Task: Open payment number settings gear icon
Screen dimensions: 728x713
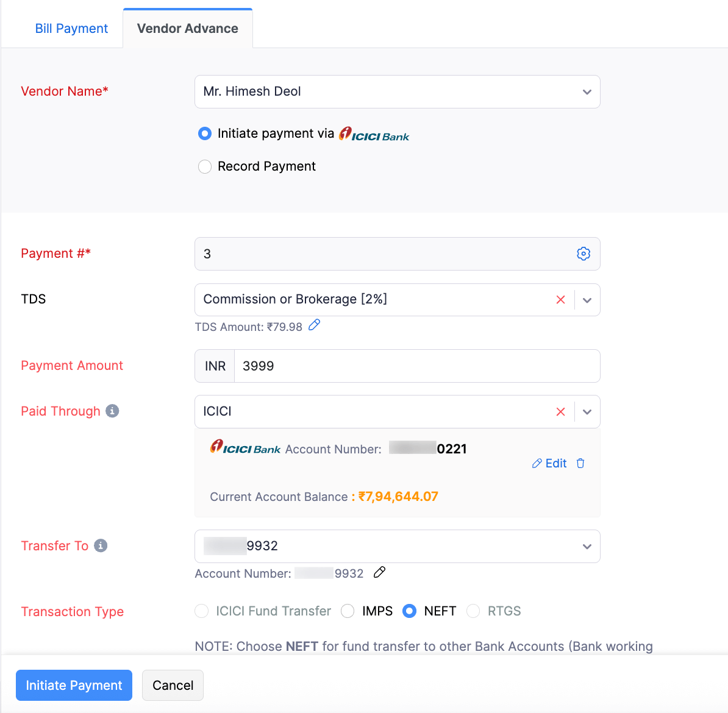Action: pyautogui.click(x=583, y=254)
